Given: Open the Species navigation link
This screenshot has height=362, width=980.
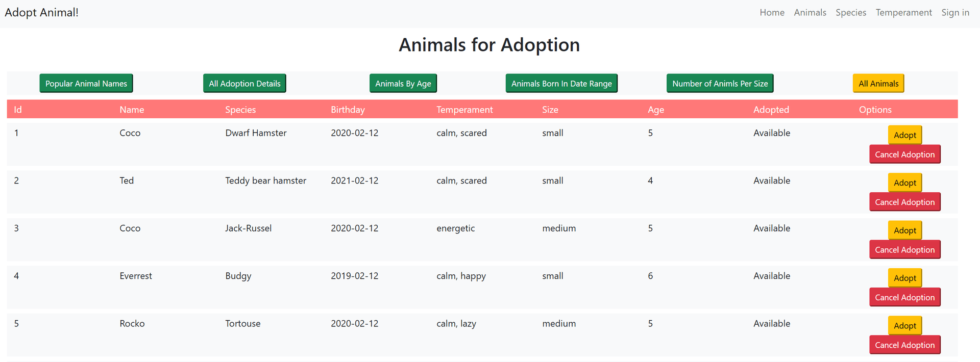Looking at the screenshot, I should coord(851,13).
